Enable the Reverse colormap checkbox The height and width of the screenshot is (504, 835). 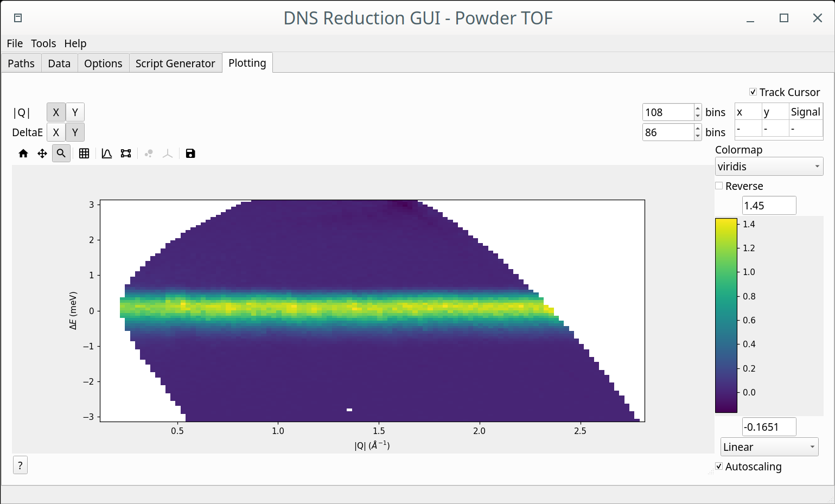(719, 186)
